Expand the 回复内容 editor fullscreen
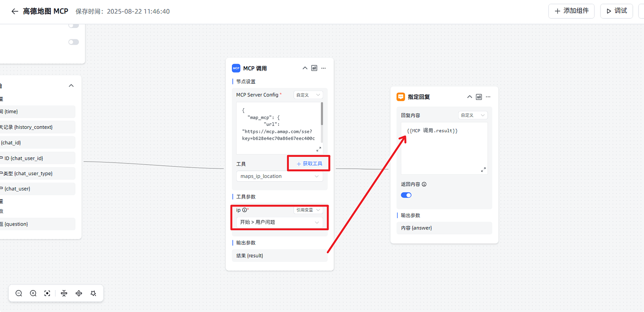 click(x=483, y=170)
